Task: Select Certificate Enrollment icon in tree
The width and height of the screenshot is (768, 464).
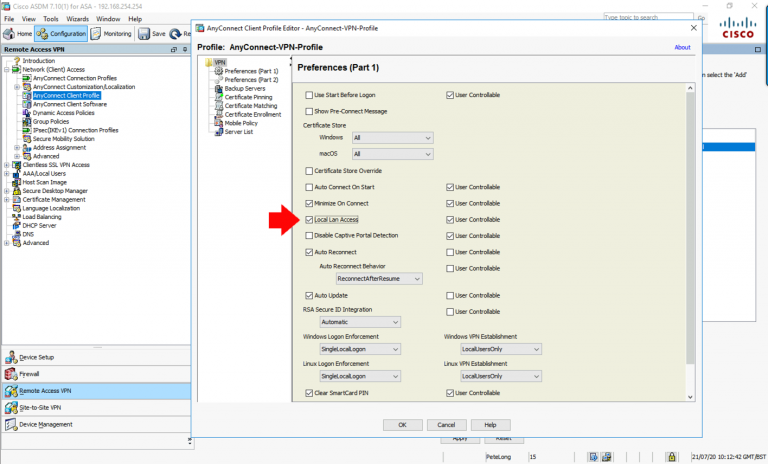Action: click(x=218, y=114)
